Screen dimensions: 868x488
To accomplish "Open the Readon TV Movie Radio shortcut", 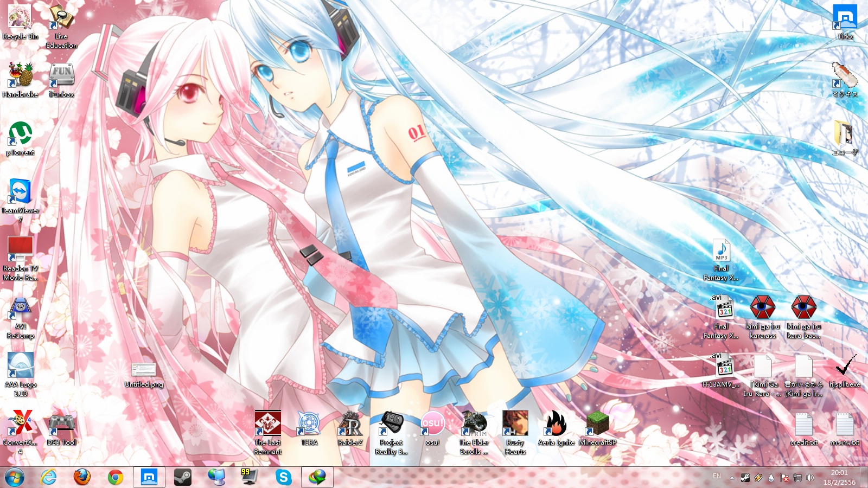I will pos(20,259).
